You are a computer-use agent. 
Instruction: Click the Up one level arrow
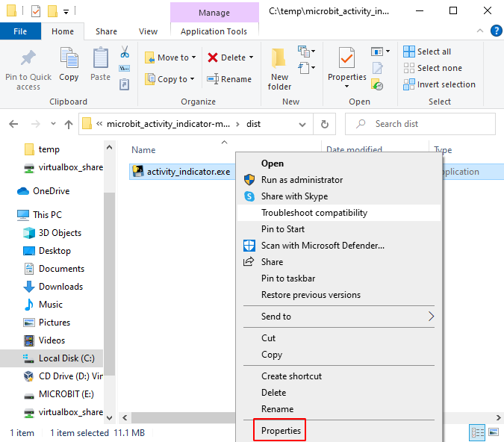(69, 125)
